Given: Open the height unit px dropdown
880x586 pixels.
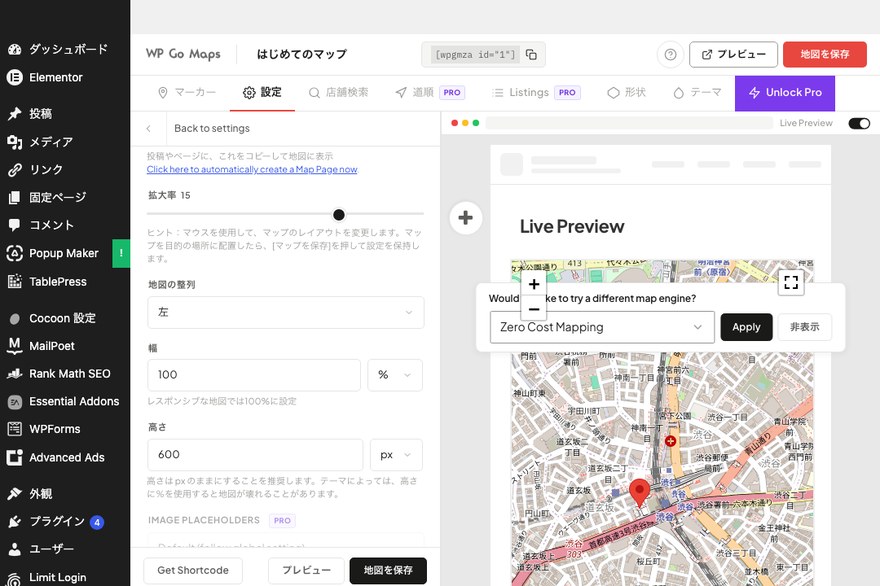Looking at the screenshot, I should 396,455.
